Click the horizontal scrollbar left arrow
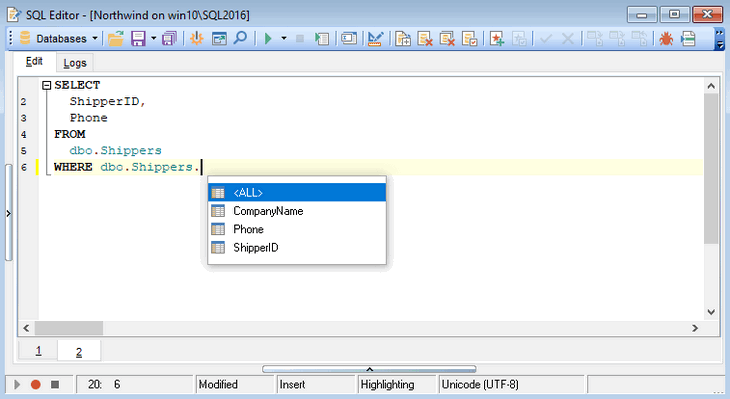The image size is (730, 399). pos(26,328)
